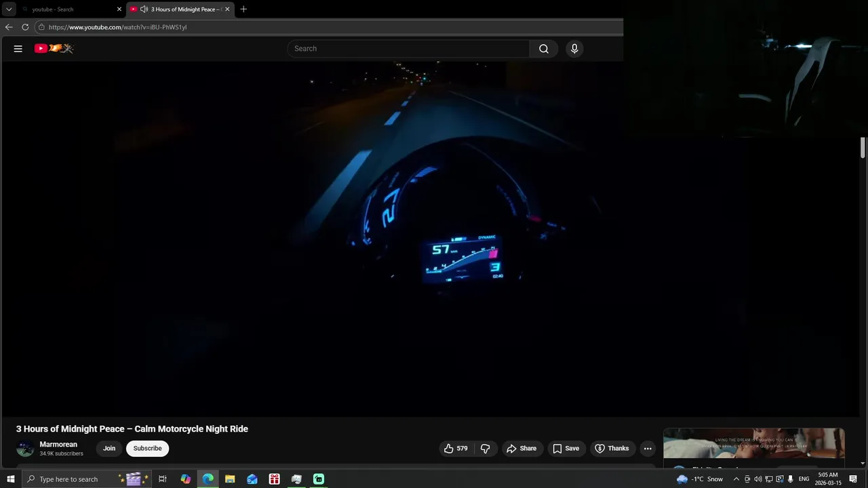Open the weather widget showing -1°C Snow
This screenshot has width=868, height=488.
pyautogui.click(x=700, y=479)
